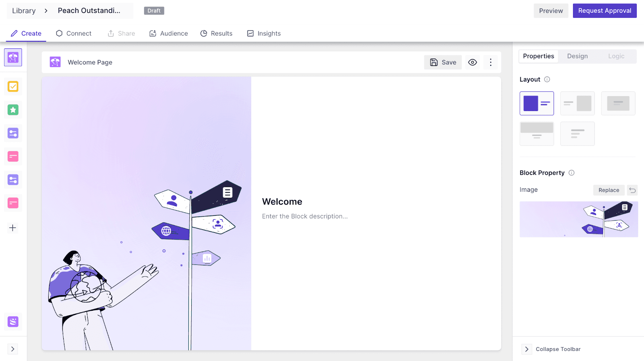Choose text-left image-right layout
Image resolution: width=644 pixels, height=361 pixels.
click(577, 103)
